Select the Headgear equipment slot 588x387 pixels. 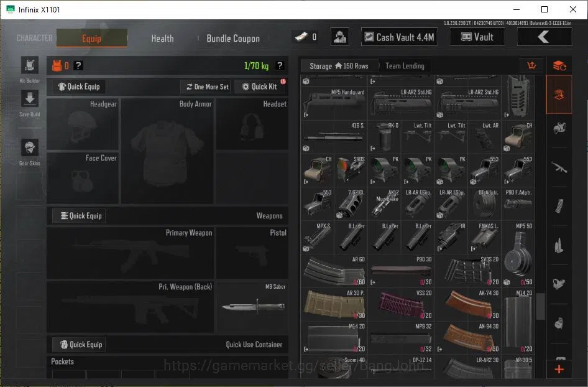[83, 124]
